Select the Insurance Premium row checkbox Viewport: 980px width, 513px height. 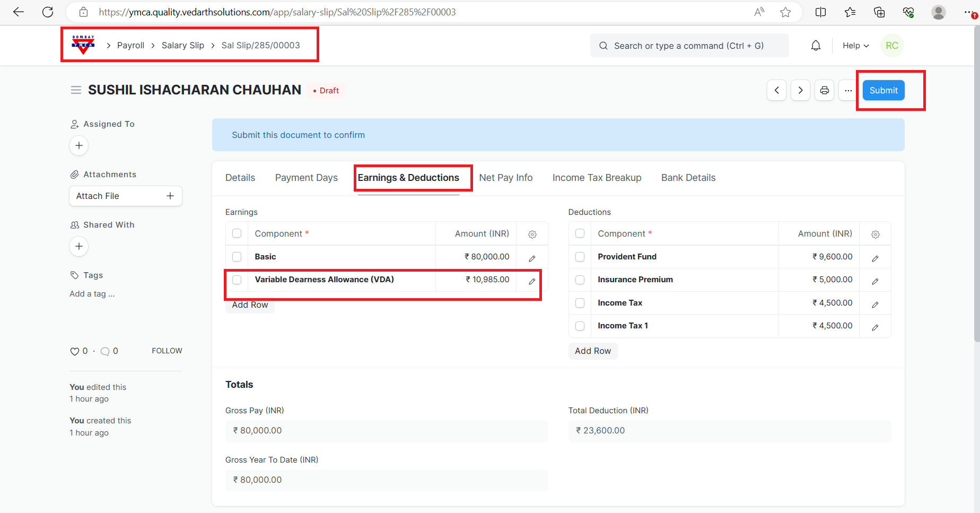coord(580,280)
